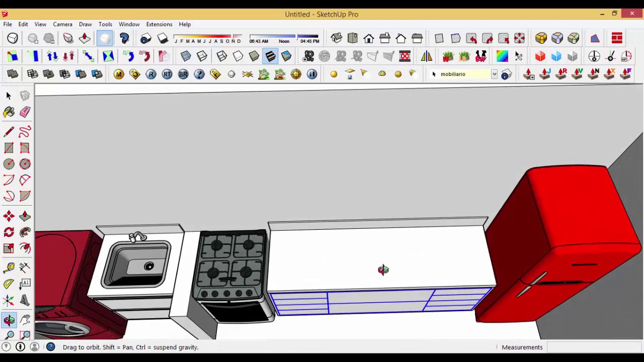Click the credits info status icon
The height and width of the screenshot is (362, 644).
(x=21, y=347)
